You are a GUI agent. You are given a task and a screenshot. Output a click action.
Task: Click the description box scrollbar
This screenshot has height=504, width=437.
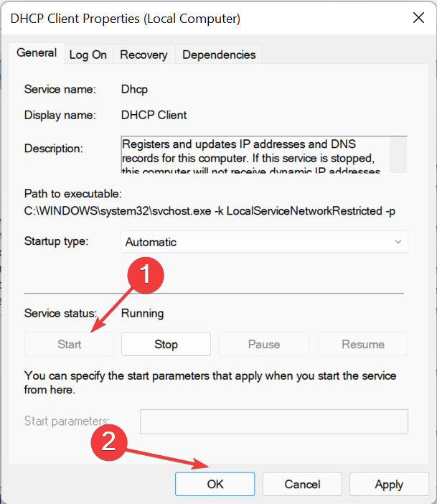pos(398,155)
